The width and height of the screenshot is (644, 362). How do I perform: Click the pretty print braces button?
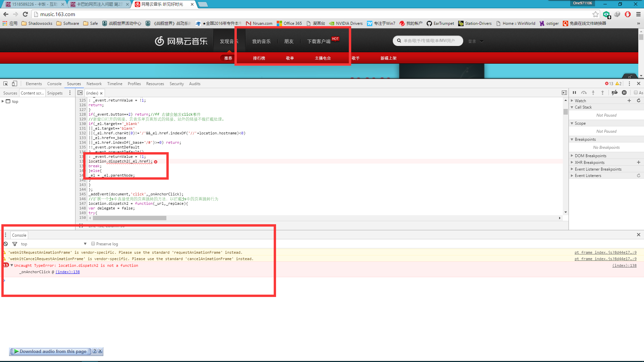pos(81,226)
